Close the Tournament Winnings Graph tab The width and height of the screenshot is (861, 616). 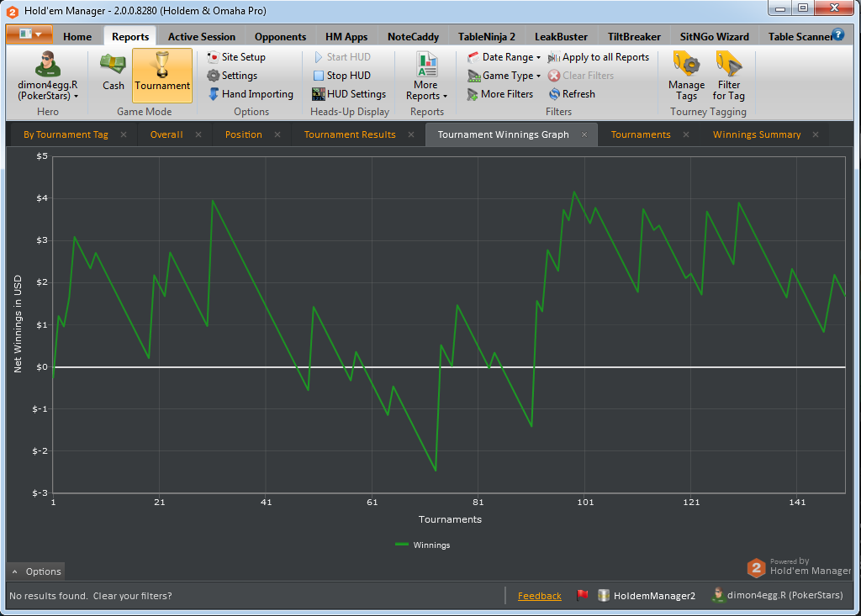tap(584, 134)
